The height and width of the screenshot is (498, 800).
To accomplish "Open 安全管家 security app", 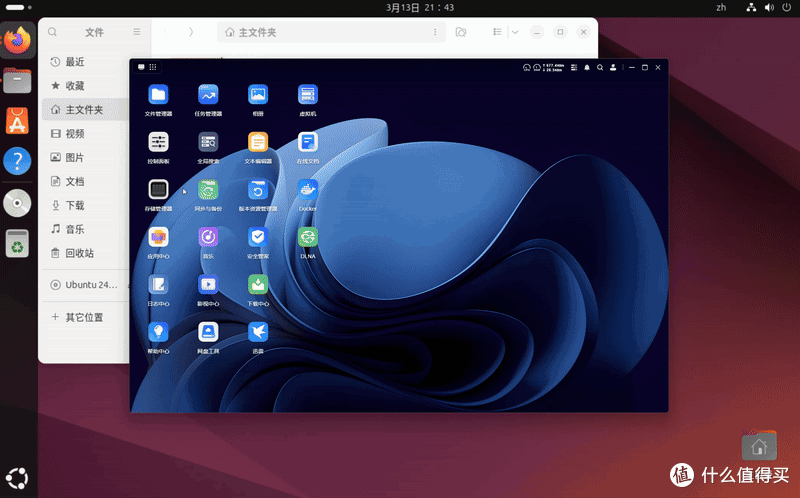I will point(258,237).
